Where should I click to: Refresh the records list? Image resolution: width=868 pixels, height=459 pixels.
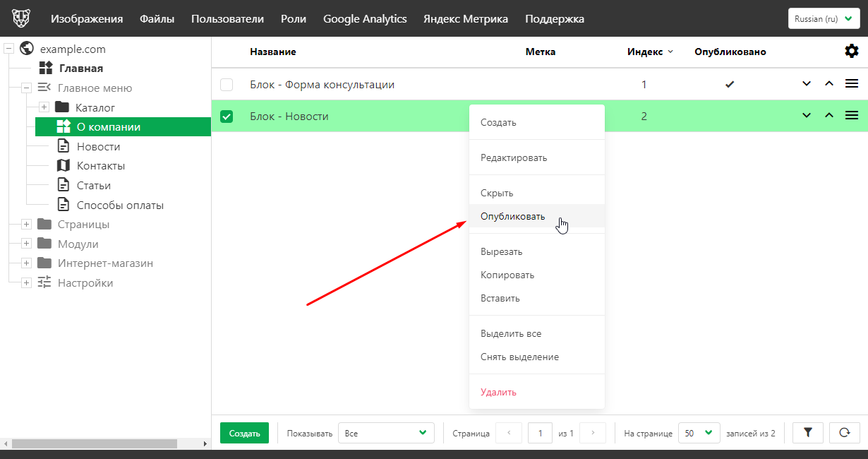click(x=845, y=433)
